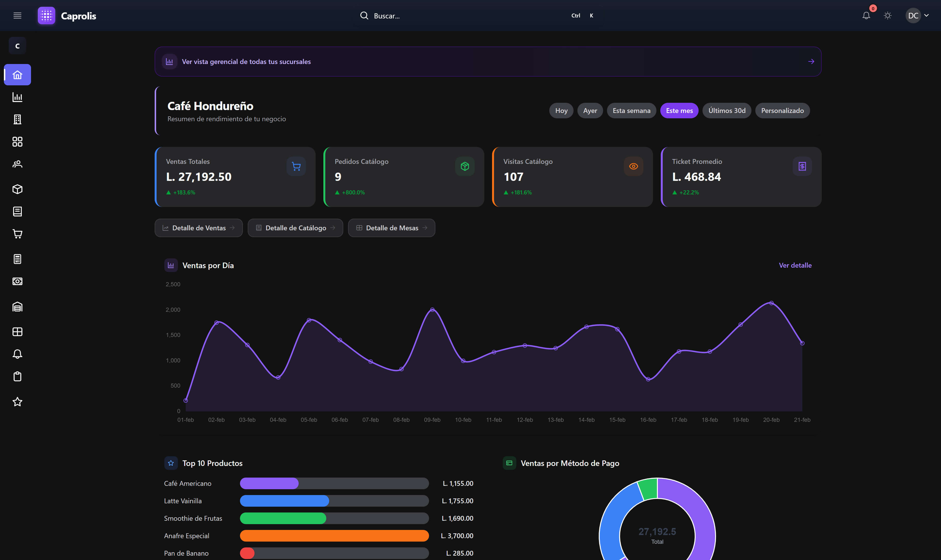The width and height of the screenshot is (941, 560).
Task: Click the Anafre Especial orange progress bar
Action: click(334, 536)
